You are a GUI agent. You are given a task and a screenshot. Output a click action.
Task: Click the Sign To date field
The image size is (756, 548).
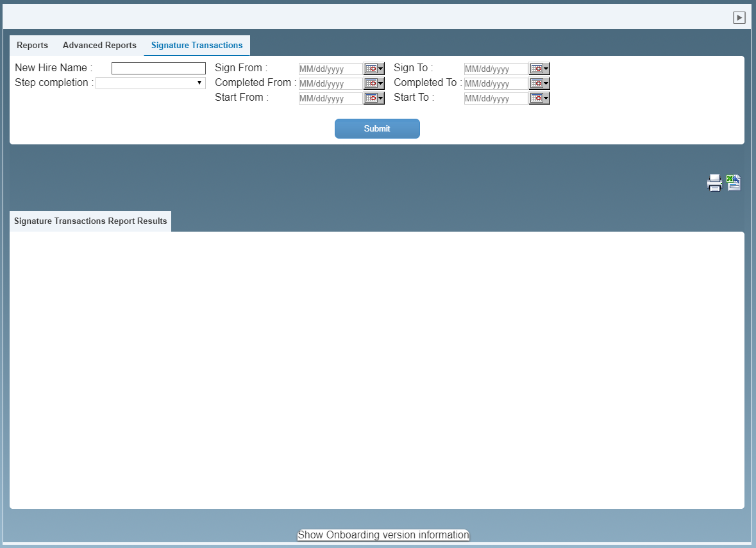(496, 69)
